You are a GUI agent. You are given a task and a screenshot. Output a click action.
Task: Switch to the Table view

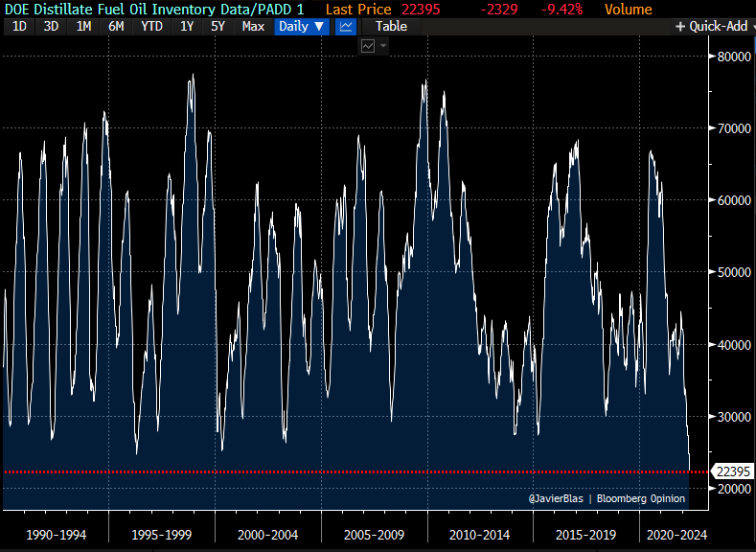click(x=391, y=26)
